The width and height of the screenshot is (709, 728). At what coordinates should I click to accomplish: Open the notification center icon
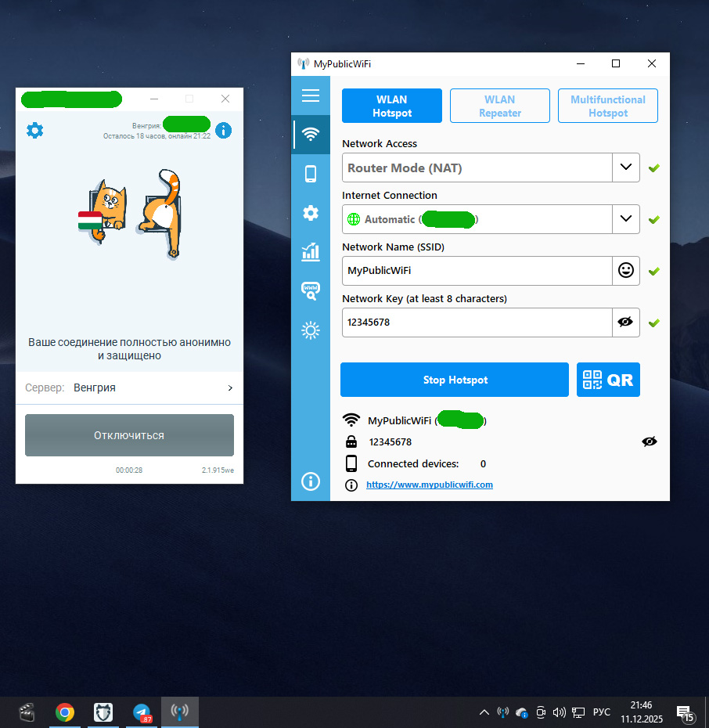[x=686, y=713]
